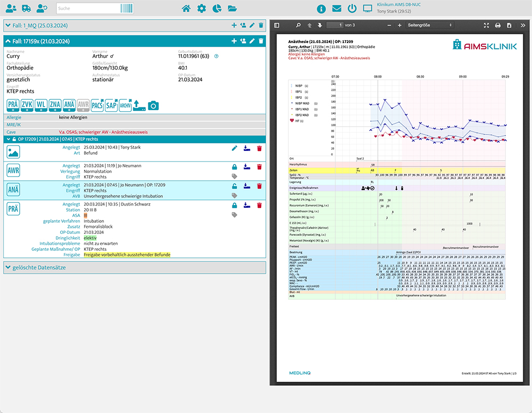Collapse the Fall: 17159x (21.03.2024) section

[x=8, y=41]
